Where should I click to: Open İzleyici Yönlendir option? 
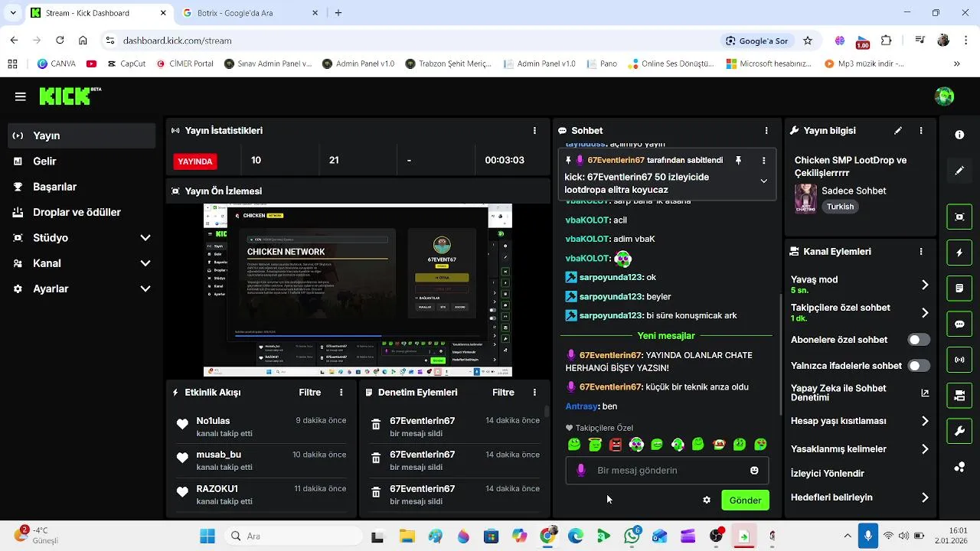pyautogui.click(x=827, y=474)
